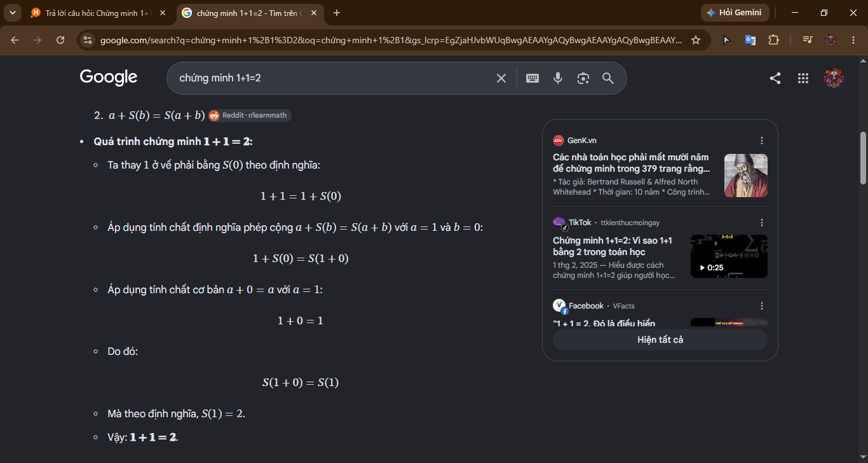Screen dimensions: 868x463
Task: Clear the search query with the X
Action: pyautogui.click(x=501, y=78)
